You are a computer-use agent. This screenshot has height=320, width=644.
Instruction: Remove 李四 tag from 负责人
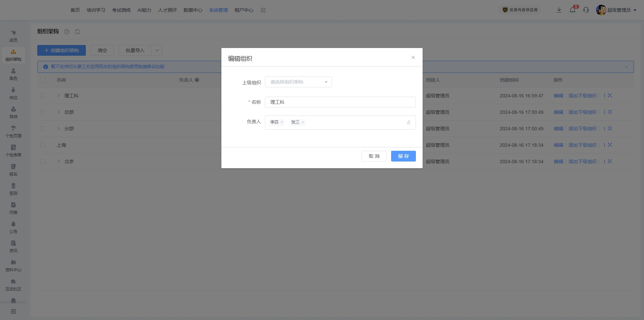pos(282,122)
